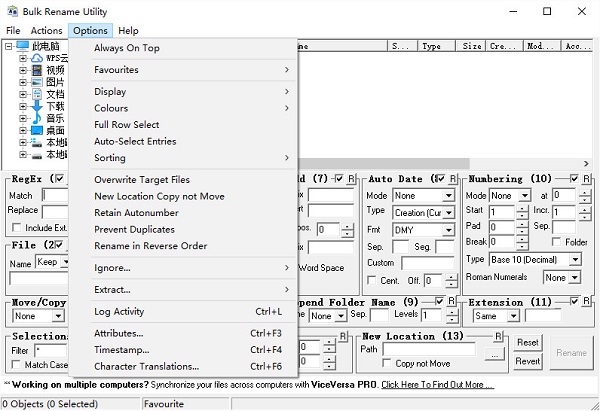This screenshot has width=600, height=411.
Task: Click the Bulk Rename Utility title bar icon
Action: coord(12,11)
